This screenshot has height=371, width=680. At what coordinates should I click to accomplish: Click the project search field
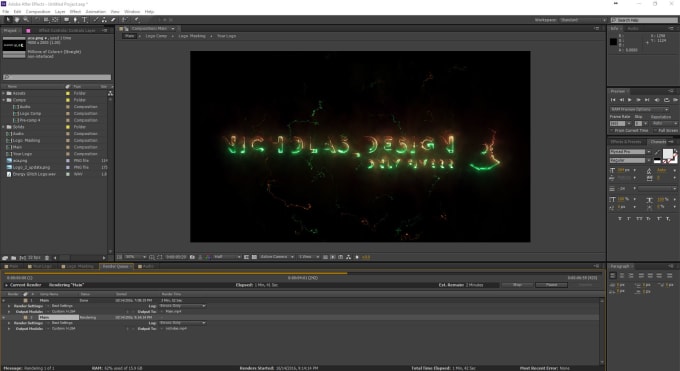[x=57, y=77]
